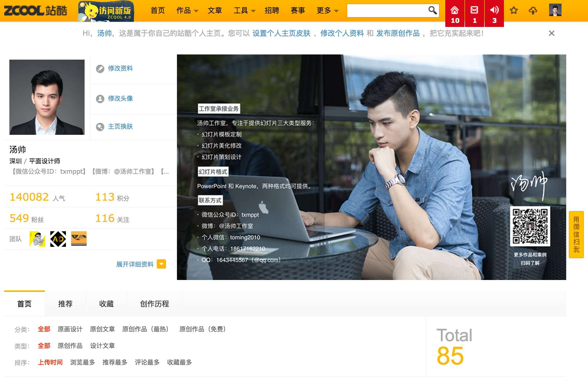Filter type by 原创作品

coord(70,346)
